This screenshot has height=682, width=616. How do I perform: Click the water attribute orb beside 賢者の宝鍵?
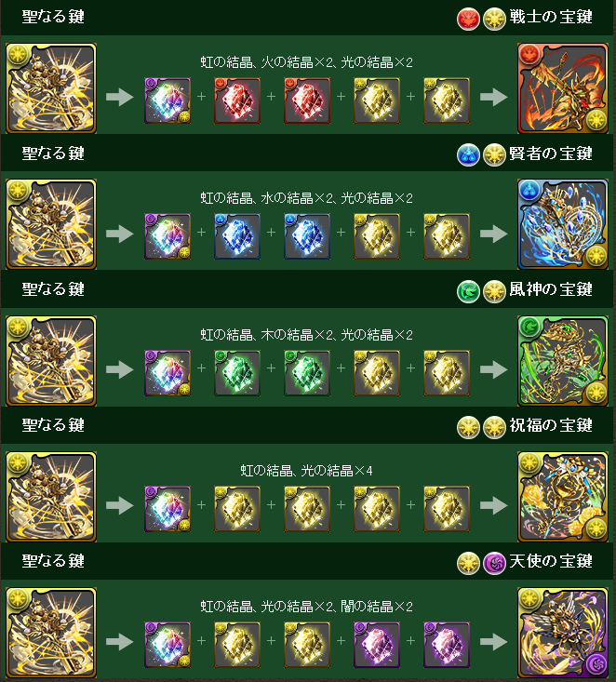tap(468, 154)
